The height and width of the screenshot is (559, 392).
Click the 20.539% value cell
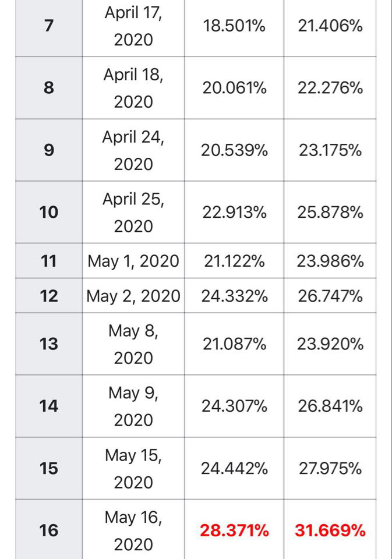click(234, 150)
